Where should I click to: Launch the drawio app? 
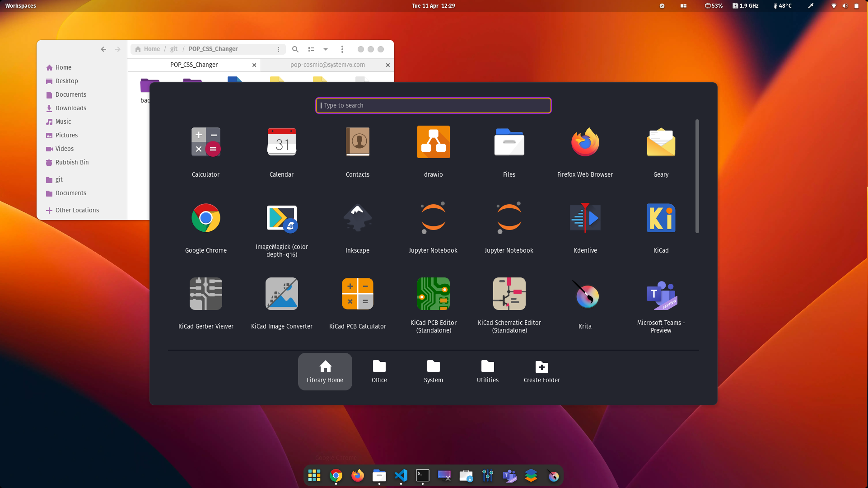[x=433, y=142]
